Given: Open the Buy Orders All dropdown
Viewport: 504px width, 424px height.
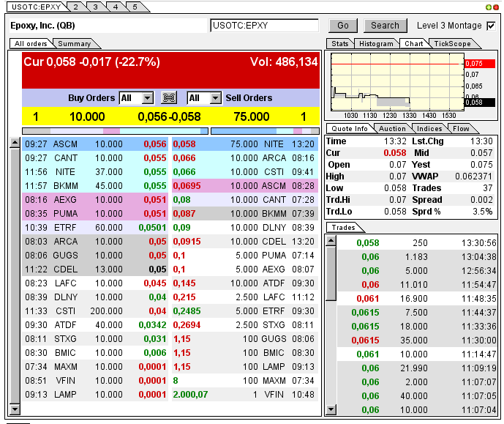Looking at the screenshot, I should coord(136,98).
